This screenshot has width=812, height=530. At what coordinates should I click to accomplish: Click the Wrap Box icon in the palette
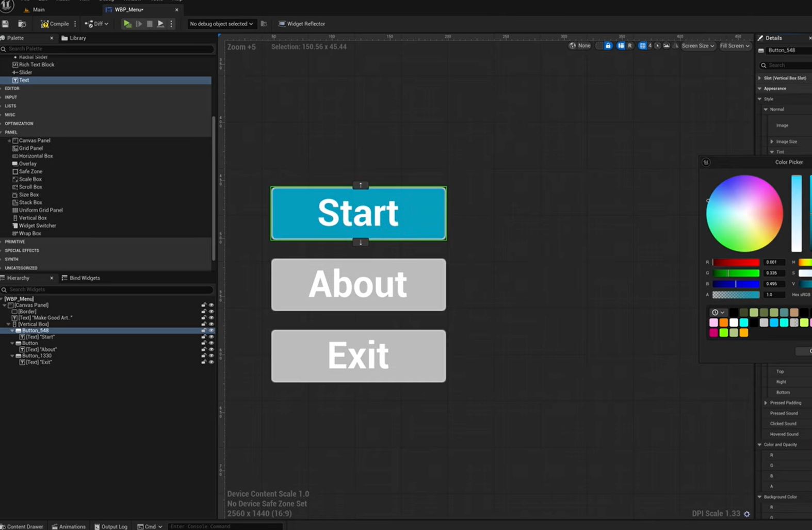click(x=15, y=233)
